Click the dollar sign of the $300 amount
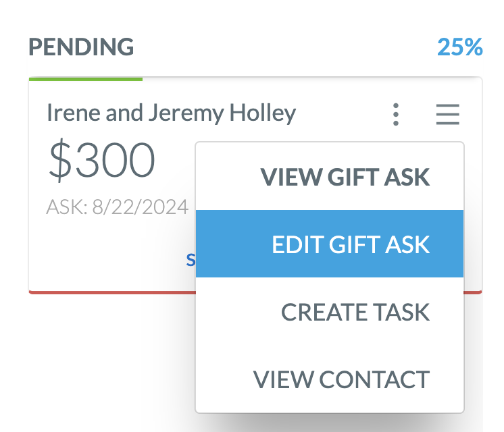504x432 pixels. (61, 161)
